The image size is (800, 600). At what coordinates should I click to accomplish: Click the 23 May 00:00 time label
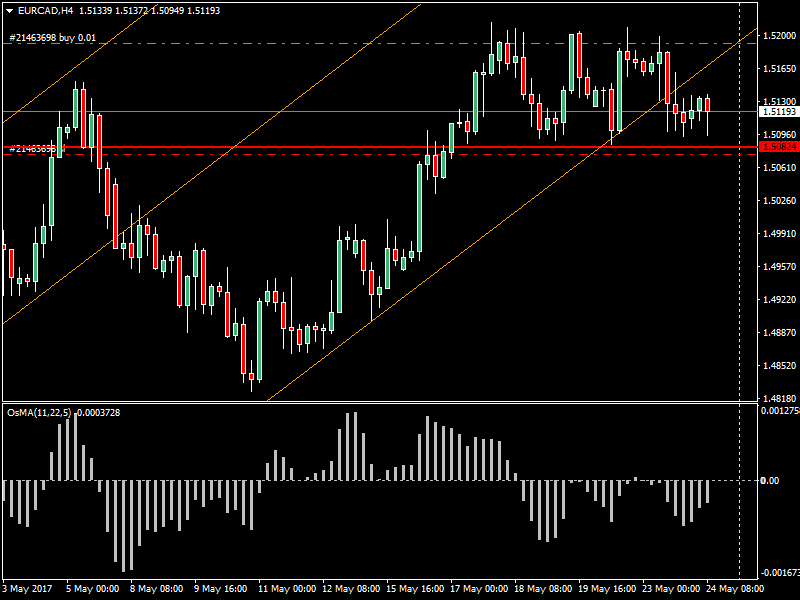[671, 589]
